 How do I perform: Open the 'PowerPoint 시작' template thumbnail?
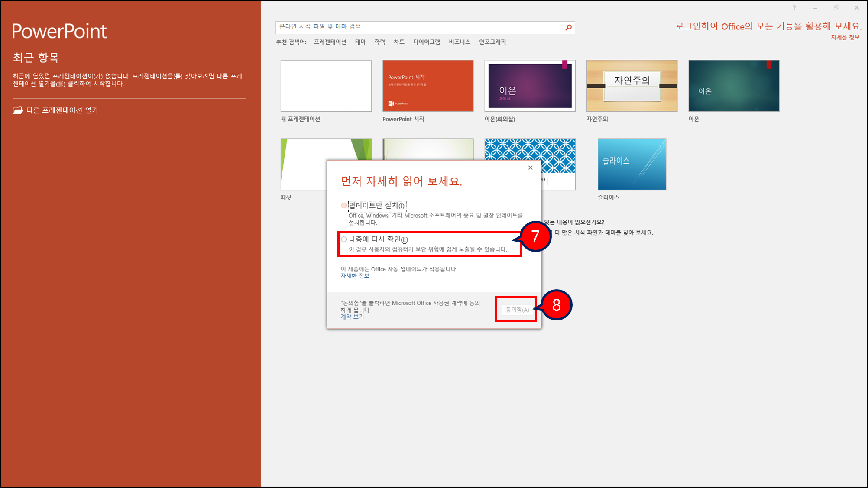[428, 86]
